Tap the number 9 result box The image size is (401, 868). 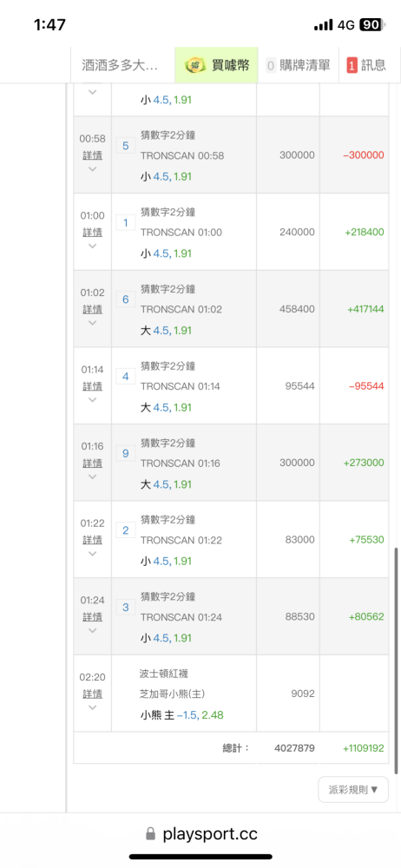pos(125,453)
